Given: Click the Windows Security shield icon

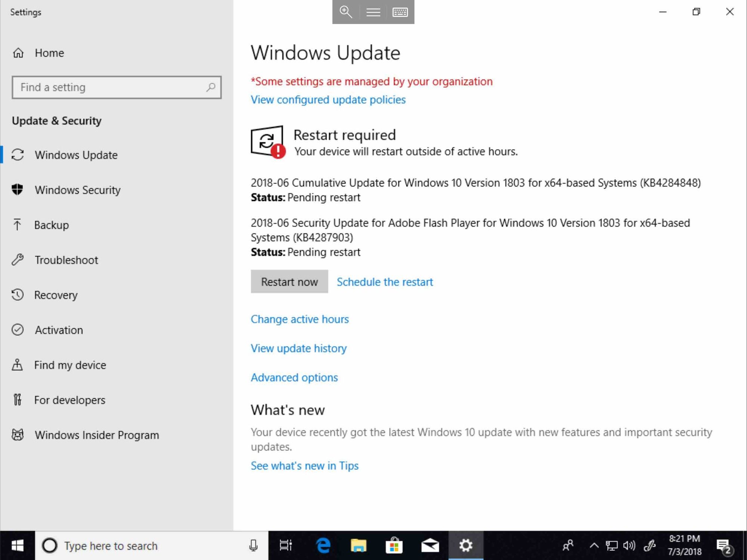Looking at the screenshot, I should tap(17, 189).
